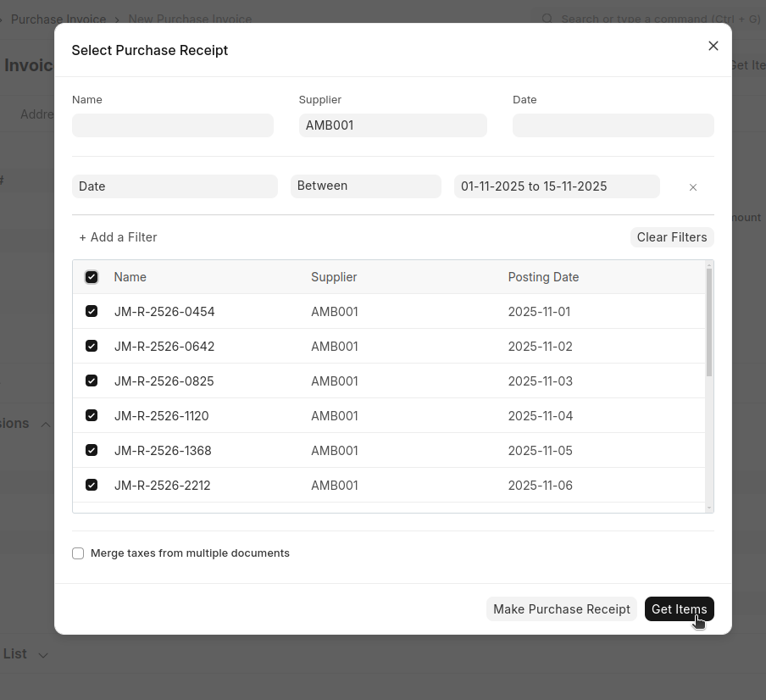Image resolution: width=766 pixels, height=700 pixels.
Task: Click the Supplier field containing AMB001
Action: (392, 125)
